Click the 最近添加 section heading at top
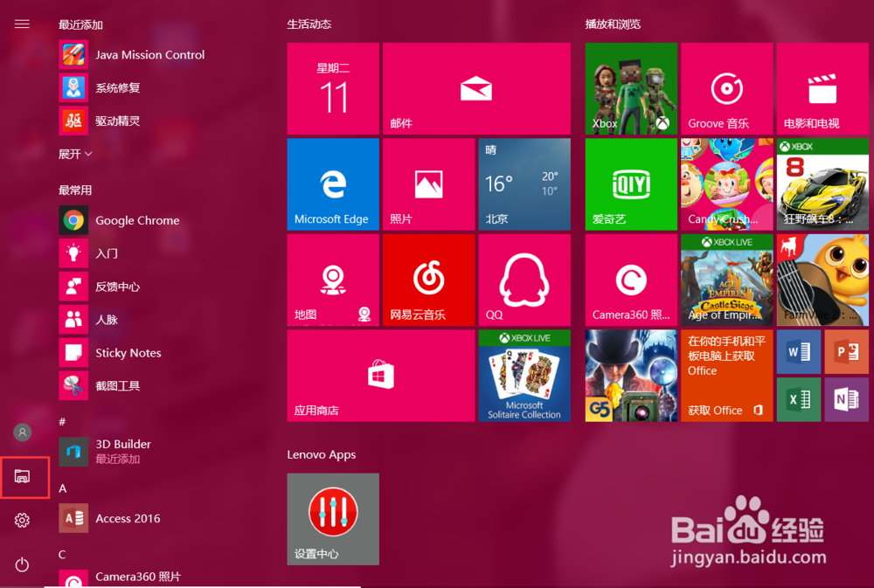Image resolution: width=874 pixels, height=588 pixels. point(80,24)
